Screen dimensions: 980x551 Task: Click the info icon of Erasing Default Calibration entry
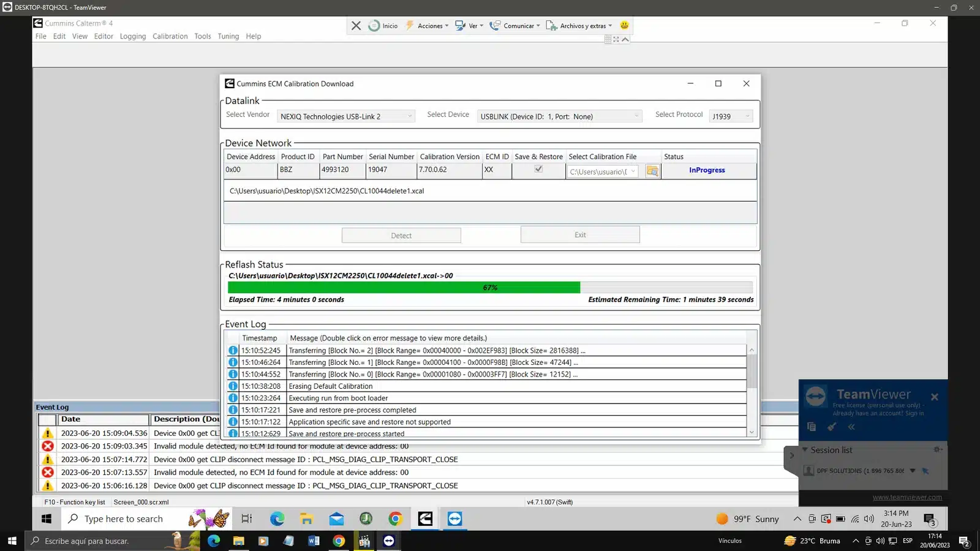pos(233,386)
